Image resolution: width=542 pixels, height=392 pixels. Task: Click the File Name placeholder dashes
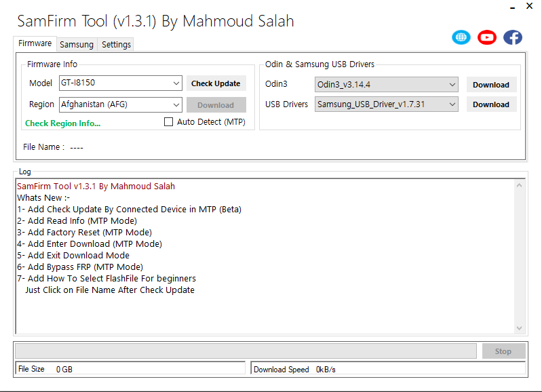tap(77, 148)
